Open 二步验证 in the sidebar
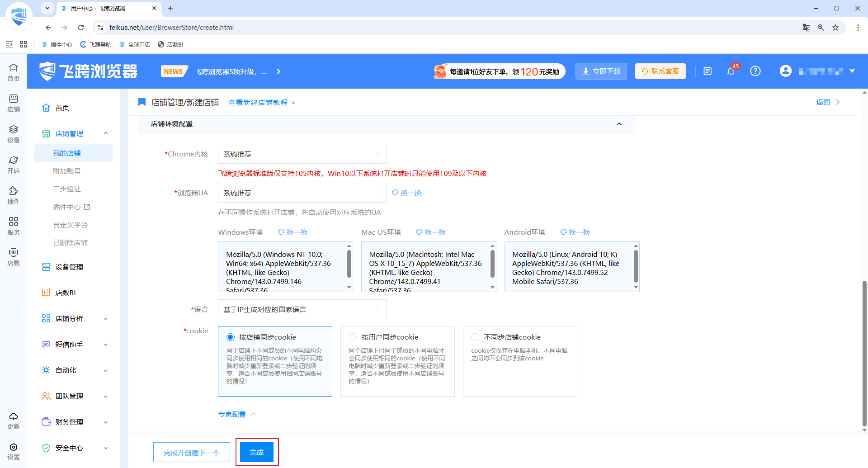 [x=67, y=189]
